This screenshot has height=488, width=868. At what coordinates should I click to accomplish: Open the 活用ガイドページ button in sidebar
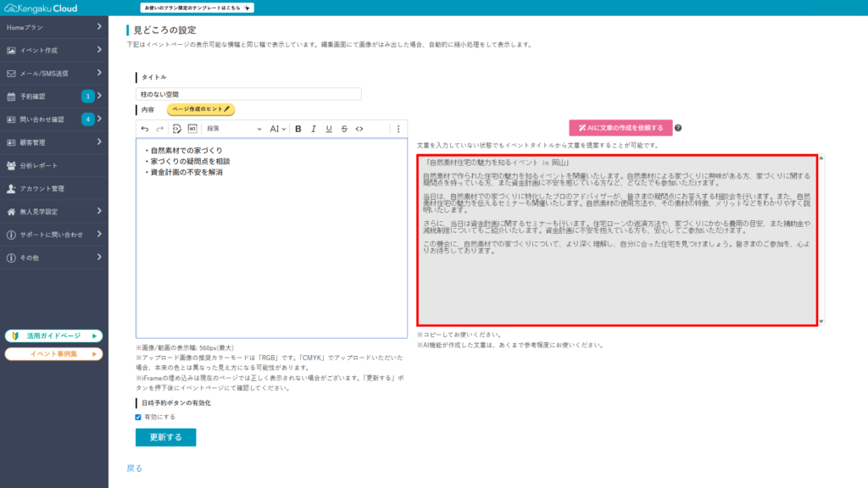point(53,336)
